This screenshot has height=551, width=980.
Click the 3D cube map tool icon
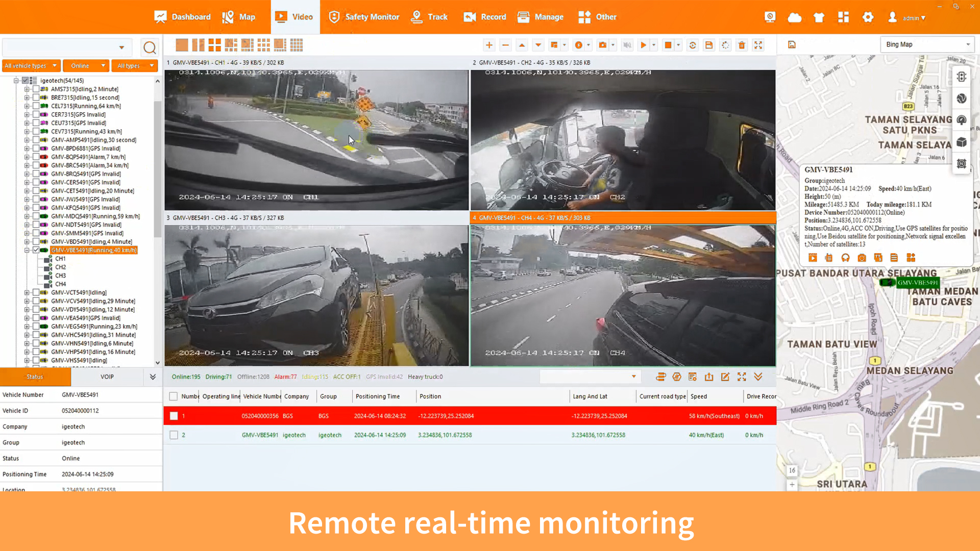[962, 142]
